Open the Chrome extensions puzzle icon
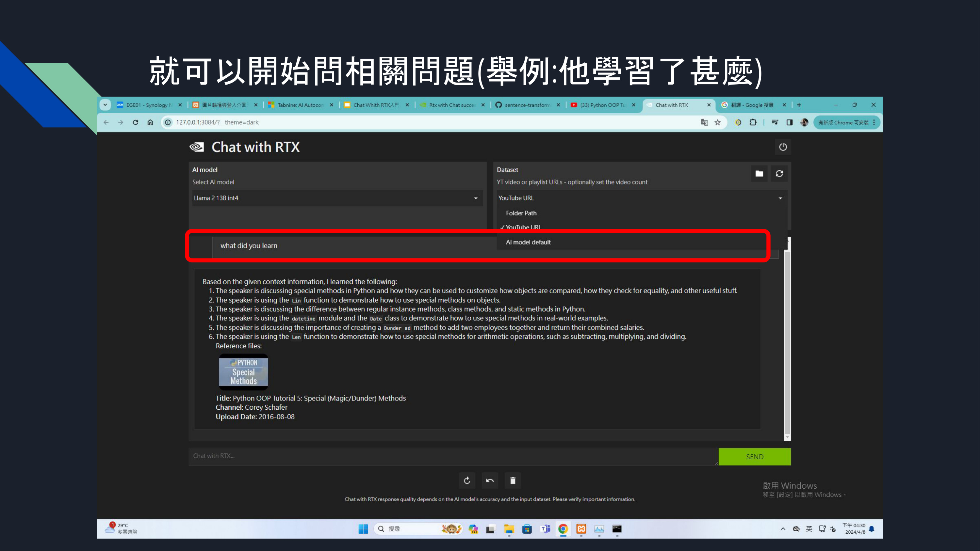 point(753,122)
